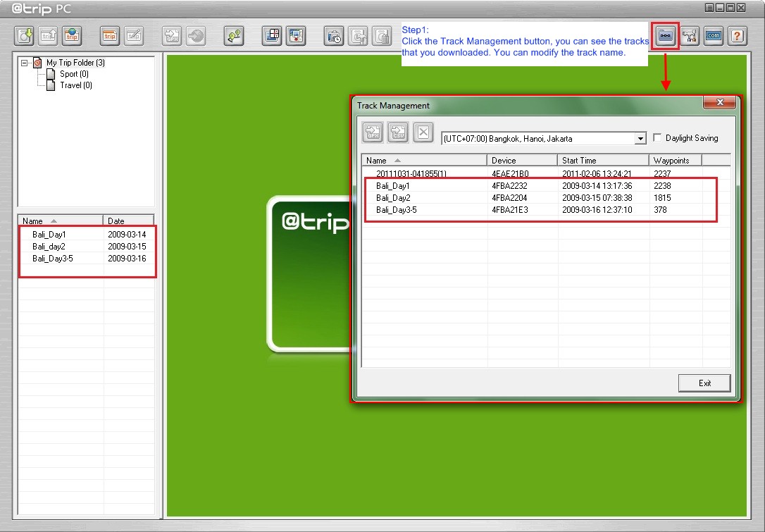The height and width of the screenshot is (532, 765).
Task: Click the Exit button in Track Management
Action: (x=704, y=383)
